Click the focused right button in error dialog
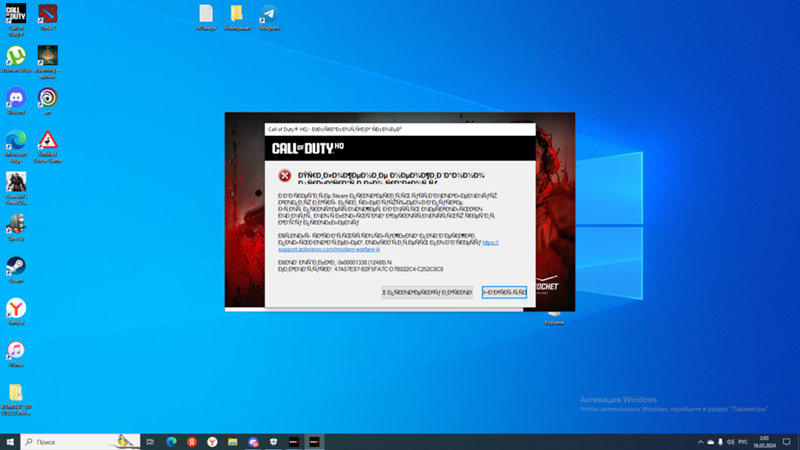 (504, 292)
